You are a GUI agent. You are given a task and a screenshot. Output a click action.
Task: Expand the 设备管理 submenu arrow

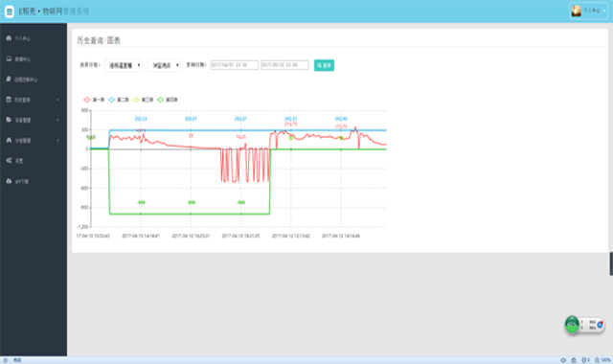pos(57,120)
